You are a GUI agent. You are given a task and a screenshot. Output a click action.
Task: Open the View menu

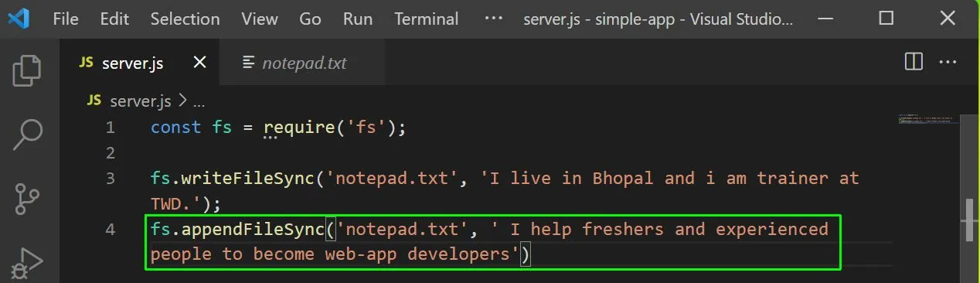[x=259, y=19]
